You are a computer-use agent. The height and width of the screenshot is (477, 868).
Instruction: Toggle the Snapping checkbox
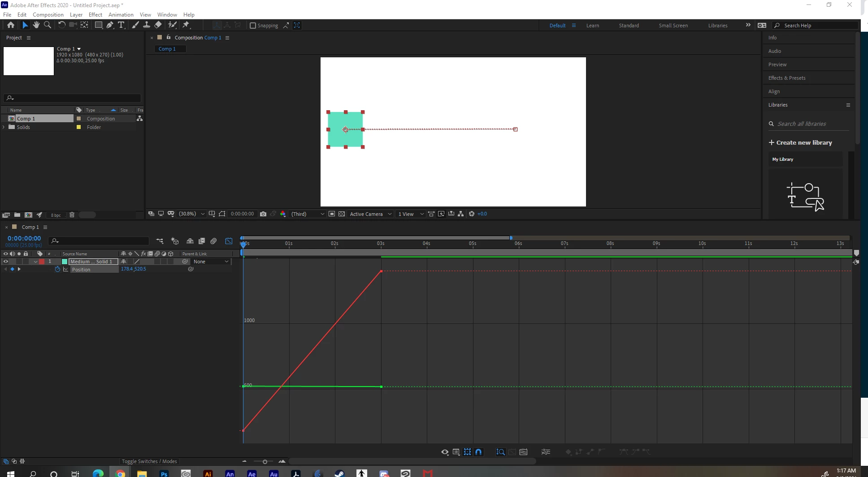(x=253, y=26)
